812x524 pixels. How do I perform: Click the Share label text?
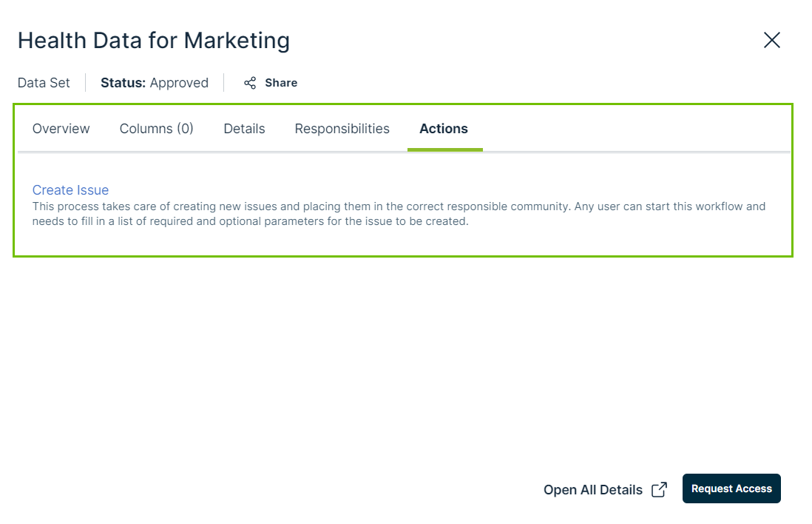pos(281,83)
